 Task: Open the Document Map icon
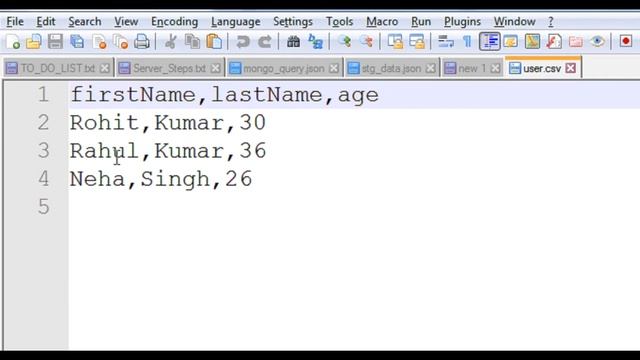pyautogui.click(x=532, y=42)
